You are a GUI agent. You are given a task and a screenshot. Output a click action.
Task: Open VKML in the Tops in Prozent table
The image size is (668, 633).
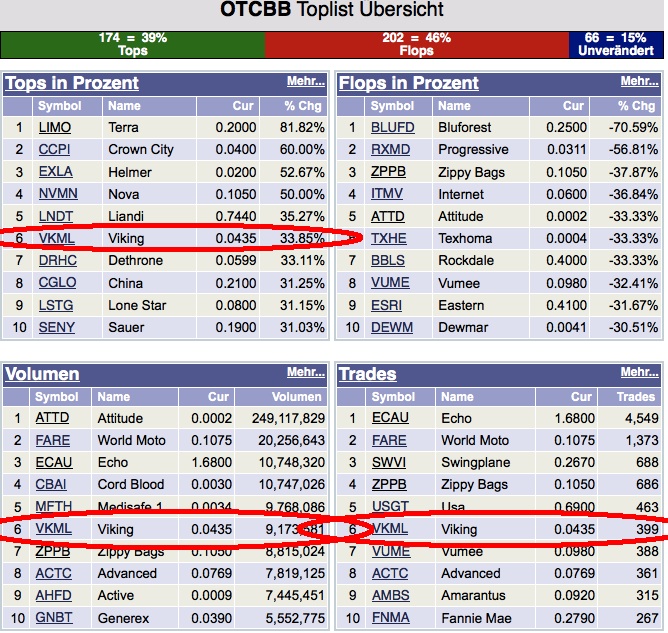click(x=56, y=238)
